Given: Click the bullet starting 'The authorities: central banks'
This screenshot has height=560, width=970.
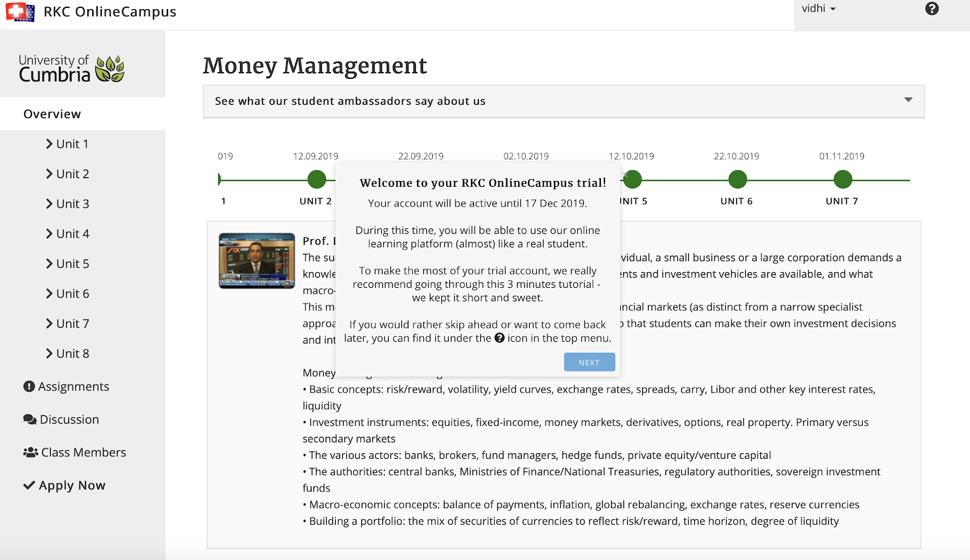Looking at the screenshot, I should click(592, 480).
